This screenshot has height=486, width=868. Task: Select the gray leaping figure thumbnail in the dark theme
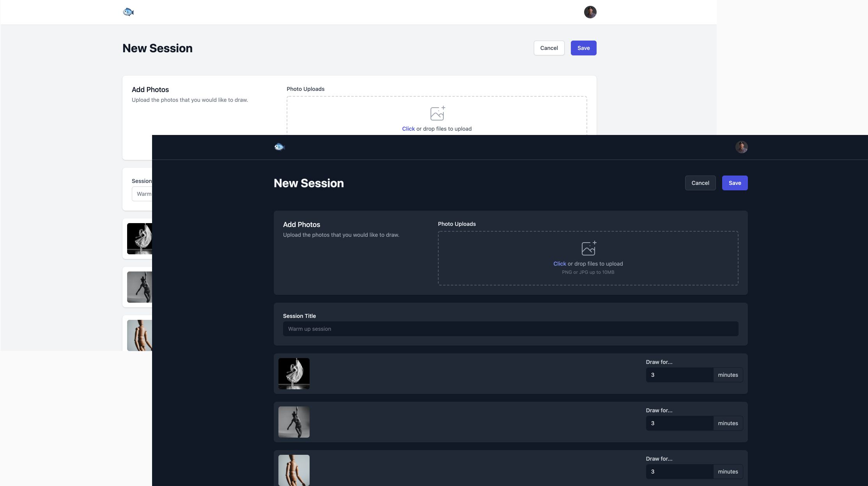click(x=294, y=422)
